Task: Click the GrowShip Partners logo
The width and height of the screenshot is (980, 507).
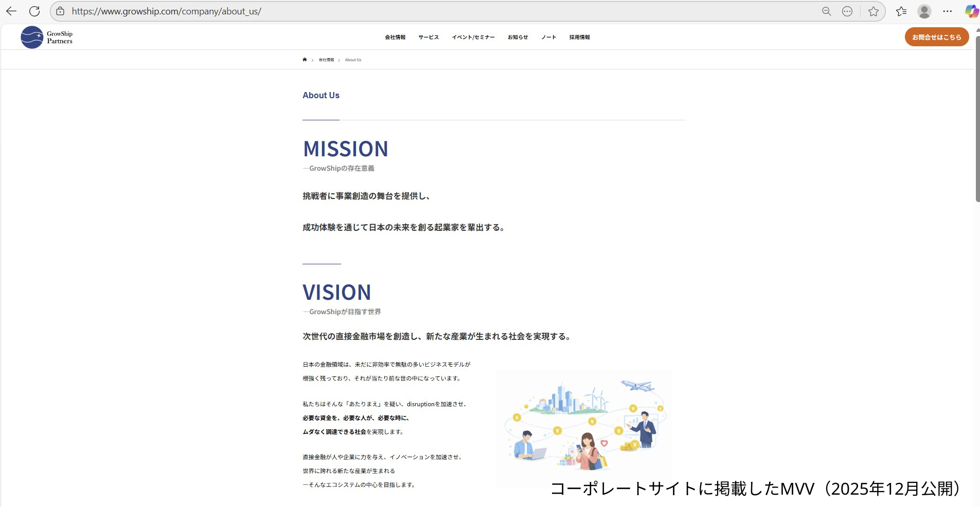Action: [47, 37]
